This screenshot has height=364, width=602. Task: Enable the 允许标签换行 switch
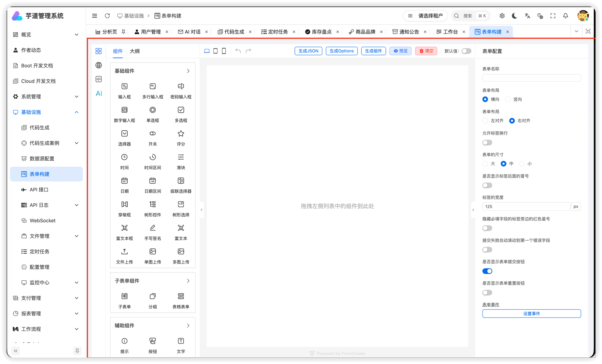click(x=487, y=142)
